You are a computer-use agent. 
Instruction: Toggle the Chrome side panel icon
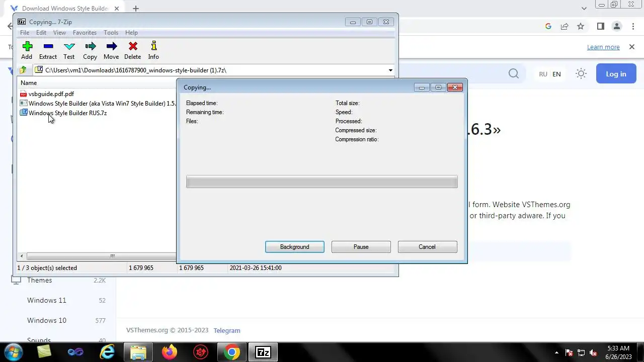600,26
